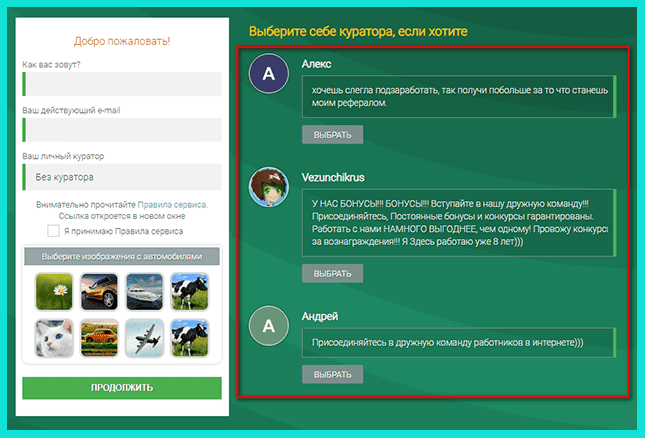Select the sports car captcha image
Screen dimensions: 645x438
click(98, 290)
